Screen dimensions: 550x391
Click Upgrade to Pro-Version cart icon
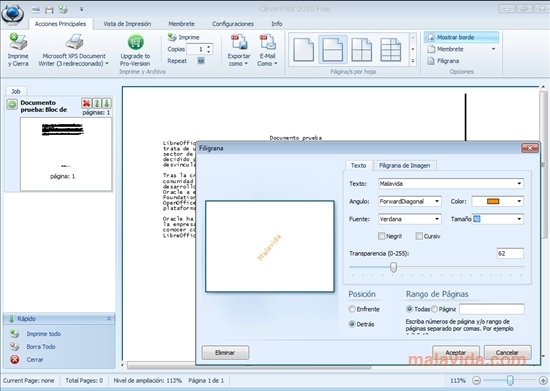(135, 42)
